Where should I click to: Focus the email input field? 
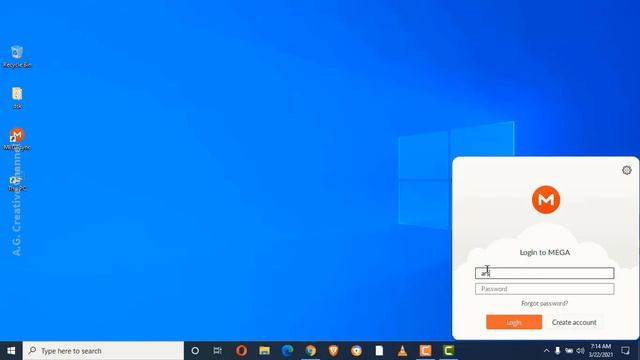[x=544, y=273]
